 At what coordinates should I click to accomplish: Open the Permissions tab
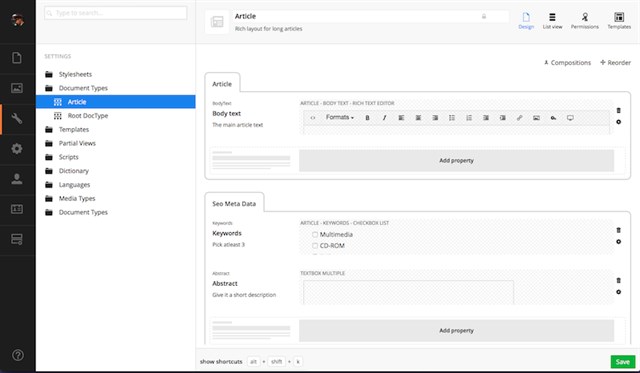tap(584, 21)
